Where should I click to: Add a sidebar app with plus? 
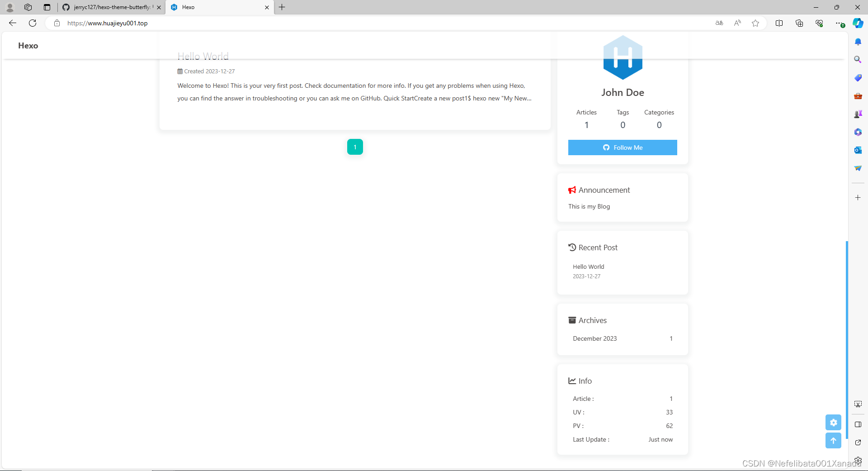click(x=858, y=198)
